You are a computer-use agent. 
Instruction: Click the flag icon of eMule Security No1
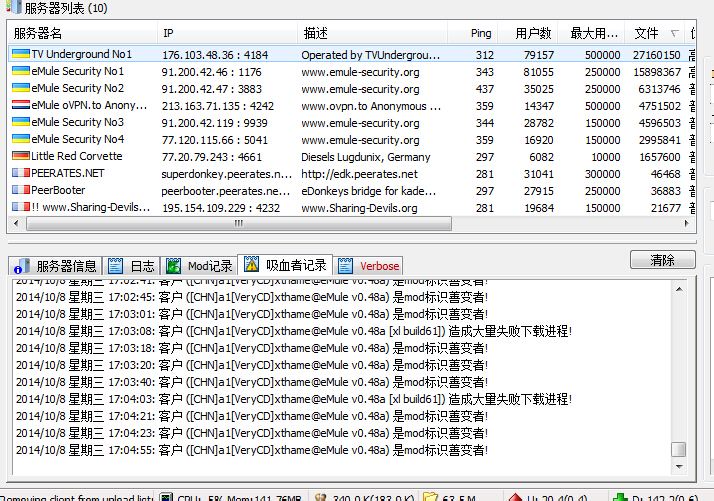(20, 71)
